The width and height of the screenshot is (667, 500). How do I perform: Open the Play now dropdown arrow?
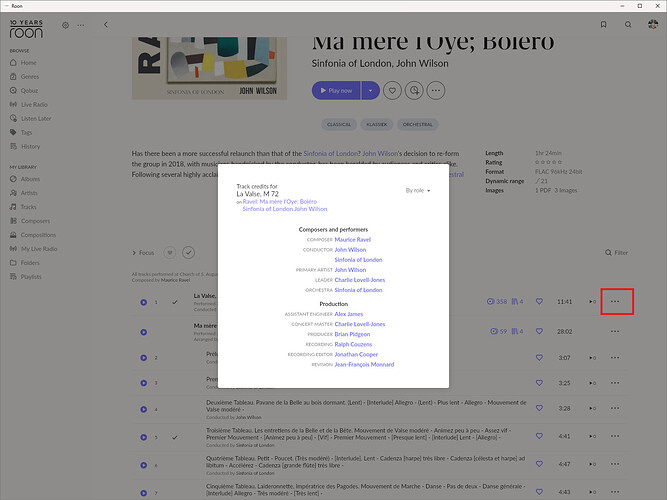371,91
